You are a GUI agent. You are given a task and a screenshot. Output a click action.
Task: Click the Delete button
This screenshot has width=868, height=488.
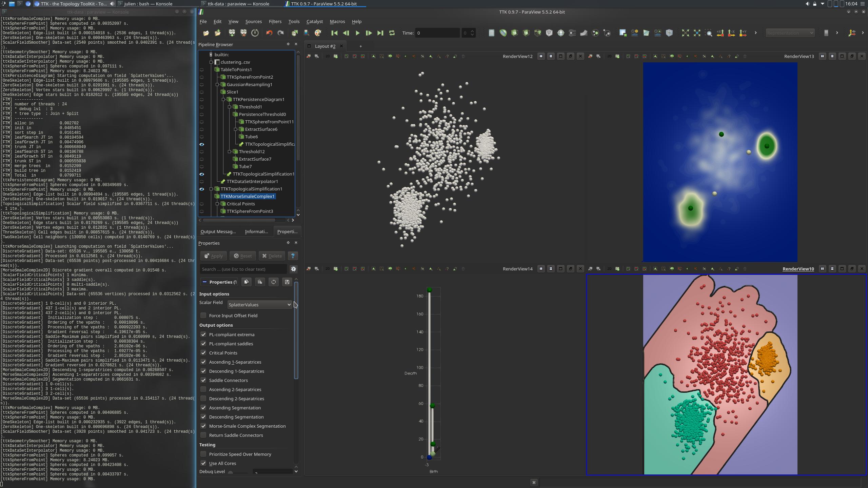(272, 256)
